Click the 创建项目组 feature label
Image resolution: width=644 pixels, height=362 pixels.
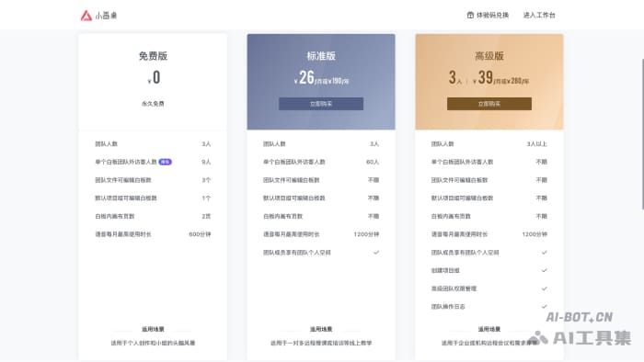pyautogui.click(x=445, y=270)
